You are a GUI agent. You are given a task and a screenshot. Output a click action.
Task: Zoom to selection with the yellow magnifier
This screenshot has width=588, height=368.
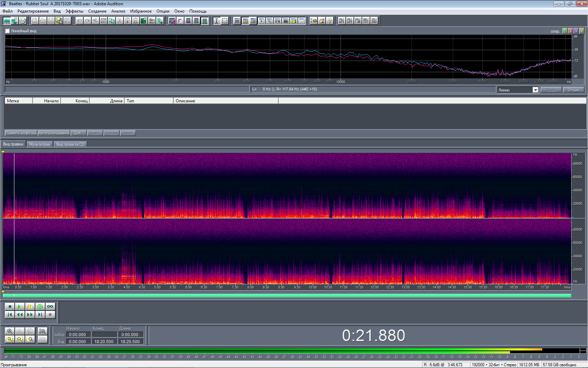coord(10,339)
